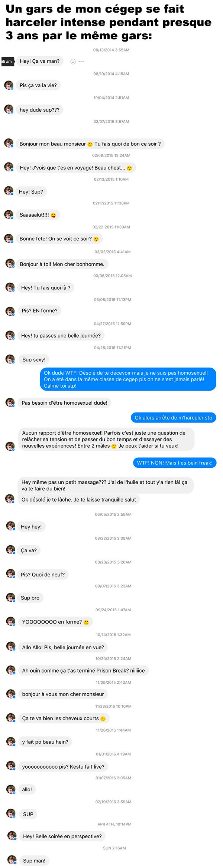Click the wink emoji after 'Beau chest...'

[x=129, y=168]
